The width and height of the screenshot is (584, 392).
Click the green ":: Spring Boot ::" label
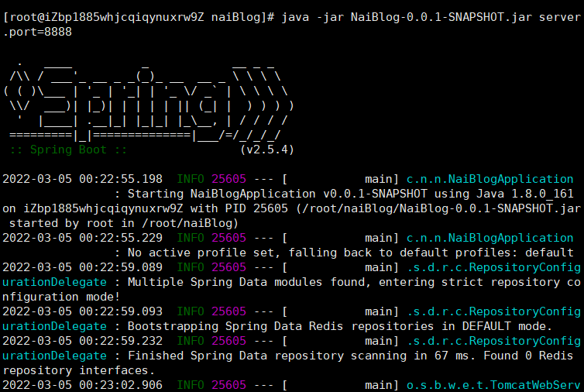68,150
